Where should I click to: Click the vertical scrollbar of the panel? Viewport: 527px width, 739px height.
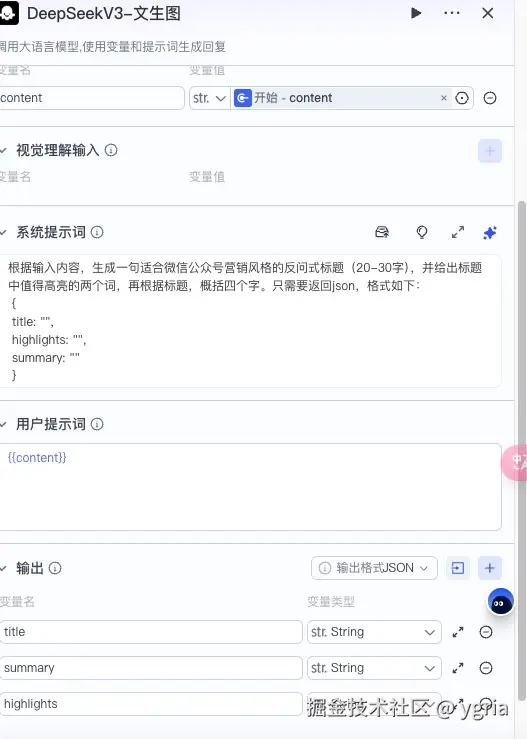[521, 450]
